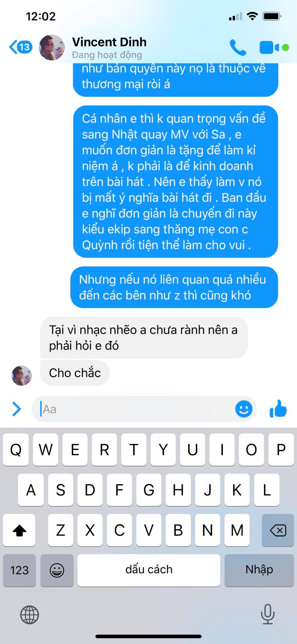This screenshot has width=297, height=644.
Task: Expand more options with the blue chevron
Action: [x=16, y=409]
